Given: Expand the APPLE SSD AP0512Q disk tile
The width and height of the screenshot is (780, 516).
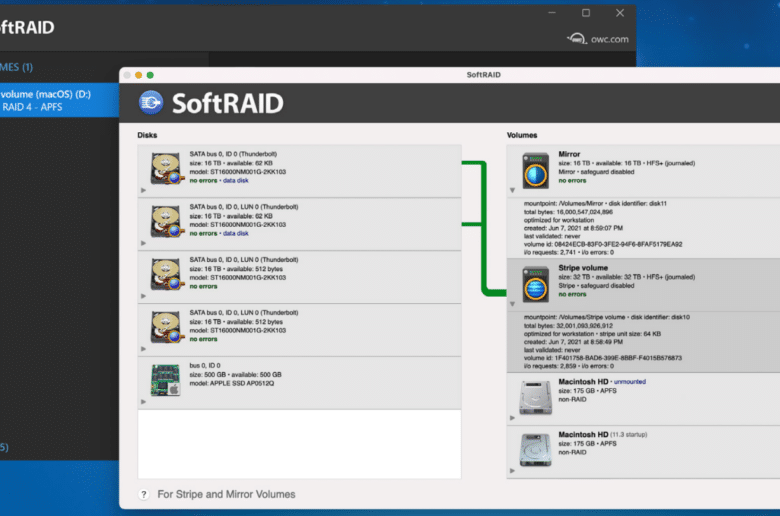Looking at the screenshot, I should tap(143, 402).
